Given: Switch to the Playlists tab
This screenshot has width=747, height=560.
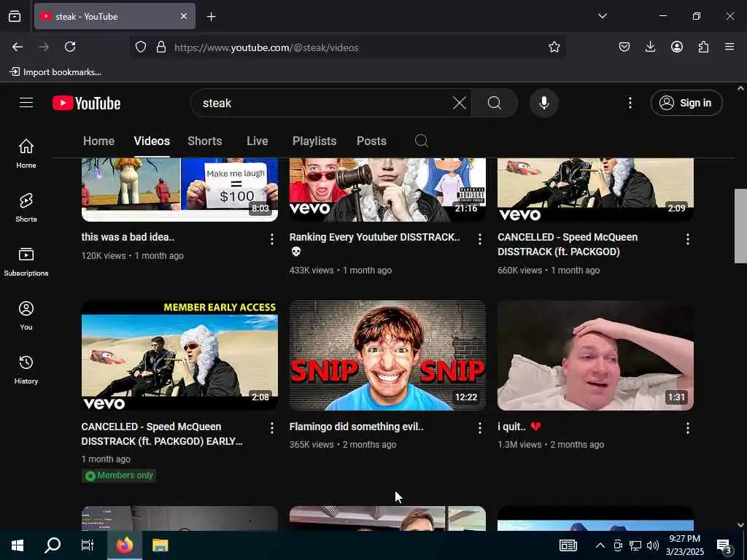Looking at the screenshot, I should (x=314, y=141).
